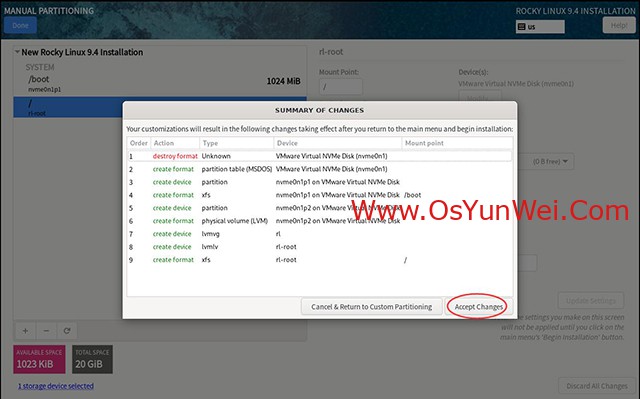
Task: Select row 7 create device lvmvg rl
Action: click(320, 234)
